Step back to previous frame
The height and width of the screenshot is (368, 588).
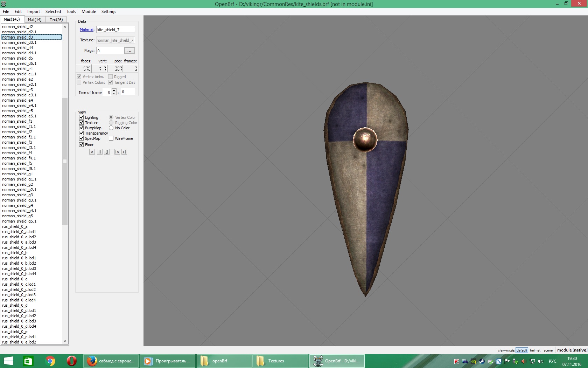(117, 152)
